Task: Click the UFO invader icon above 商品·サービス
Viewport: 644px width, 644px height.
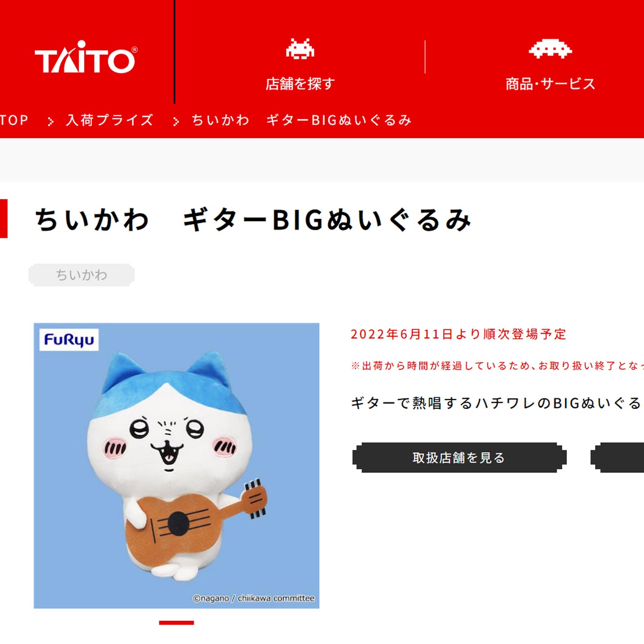Action: (x=550, y=49)
